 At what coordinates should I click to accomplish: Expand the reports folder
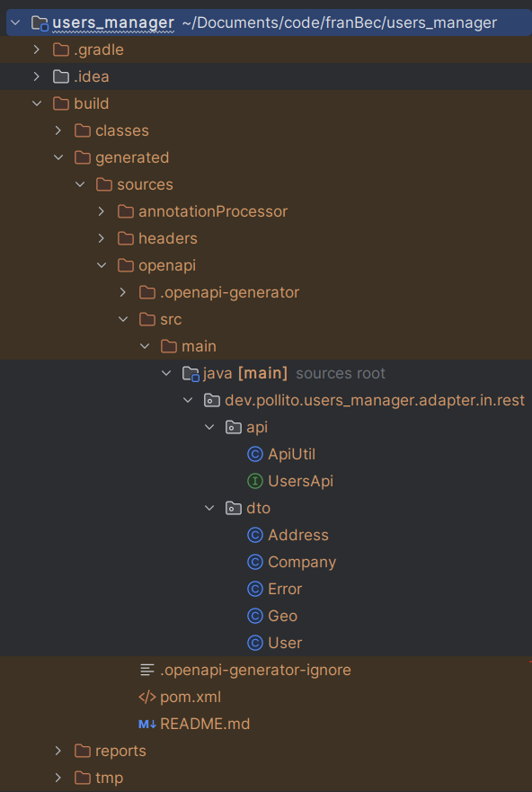pos(58,751)
